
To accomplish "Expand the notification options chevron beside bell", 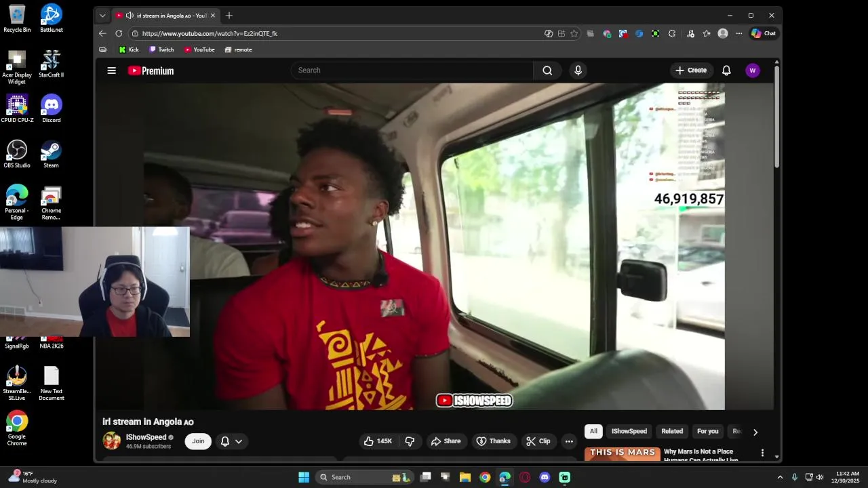I will point(239,441).
